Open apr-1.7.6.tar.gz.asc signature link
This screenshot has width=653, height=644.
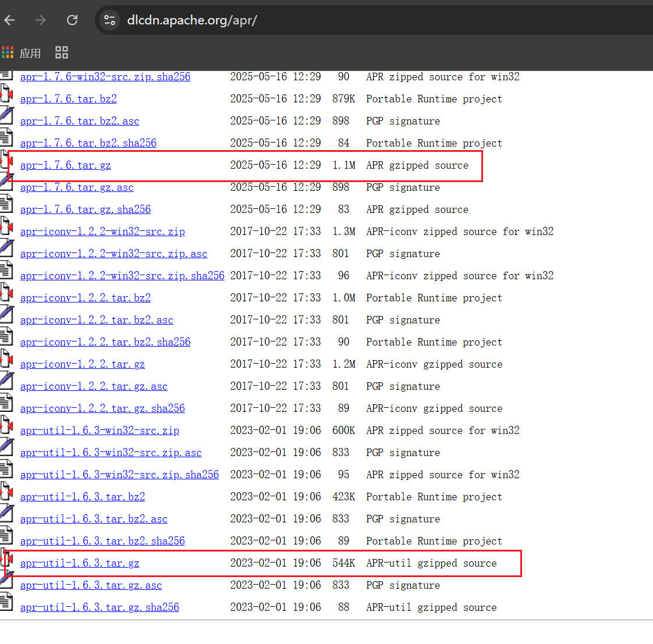77,187
